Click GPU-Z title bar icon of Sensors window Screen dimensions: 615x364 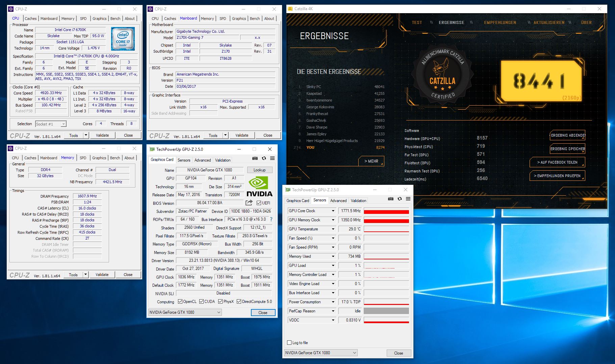click(288, 190)
